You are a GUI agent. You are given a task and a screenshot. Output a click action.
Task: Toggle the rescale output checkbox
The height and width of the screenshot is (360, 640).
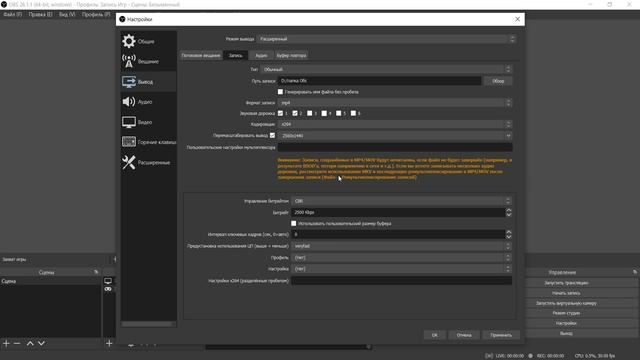(272, 136)
